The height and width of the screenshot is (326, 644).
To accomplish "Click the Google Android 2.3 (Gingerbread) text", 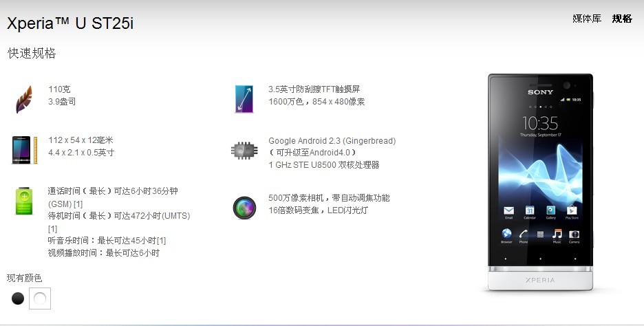I will point(332,140).
